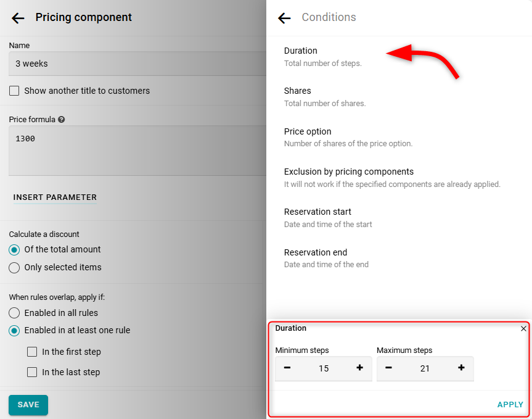
Task: Check the In the last step box
Action: (x=32, y=373)
